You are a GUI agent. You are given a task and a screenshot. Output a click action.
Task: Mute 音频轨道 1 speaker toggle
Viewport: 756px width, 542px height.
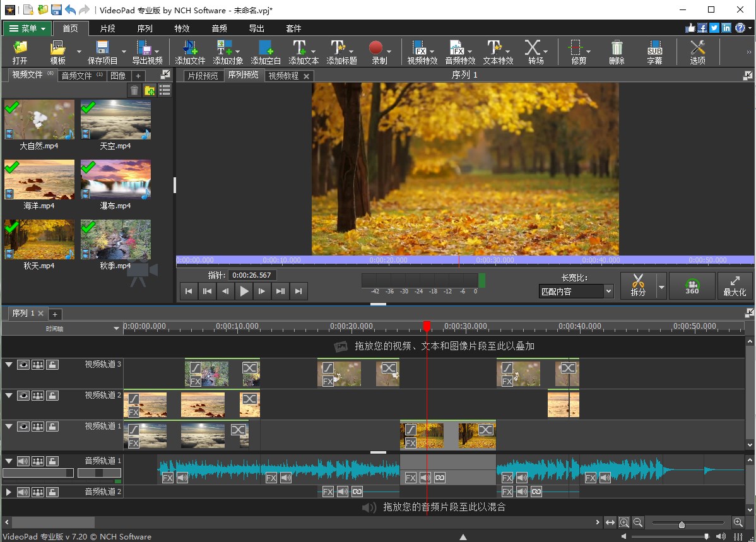point(23,461)
